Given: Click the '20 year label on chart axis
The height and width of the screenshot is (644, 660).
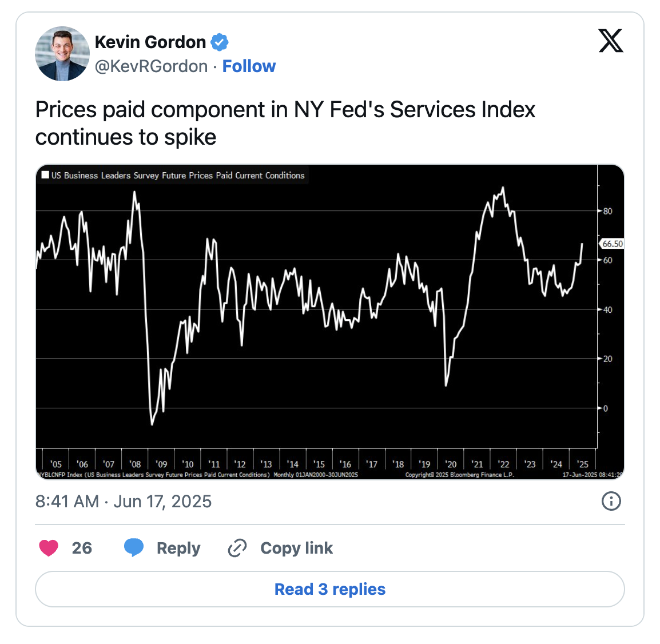Looking at the screenshot, I should tap(451, 464).
